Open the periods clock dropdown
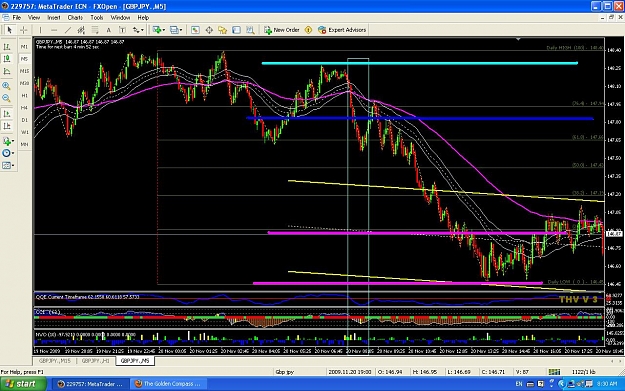 tap(8, 153)
